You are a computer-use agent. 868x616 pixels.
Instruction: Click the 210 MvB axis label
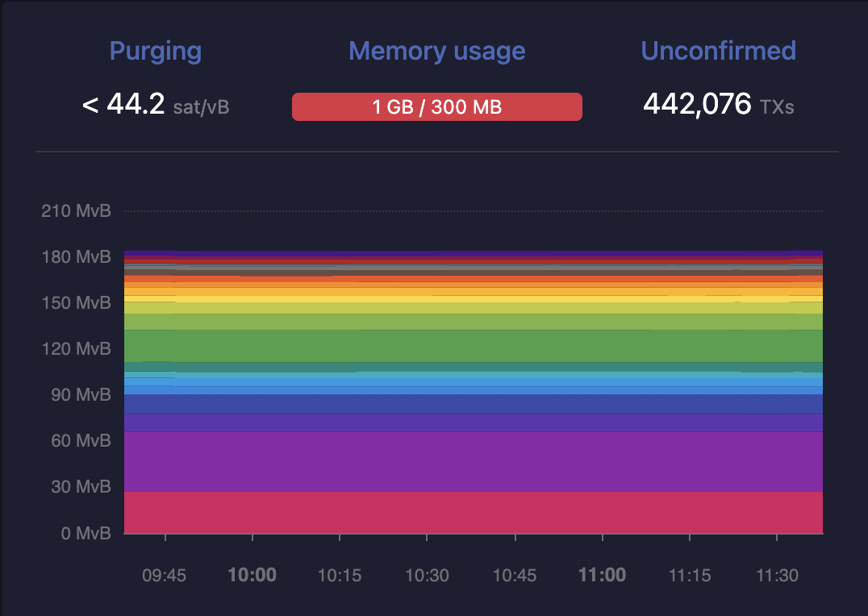[x=77, y=211]
